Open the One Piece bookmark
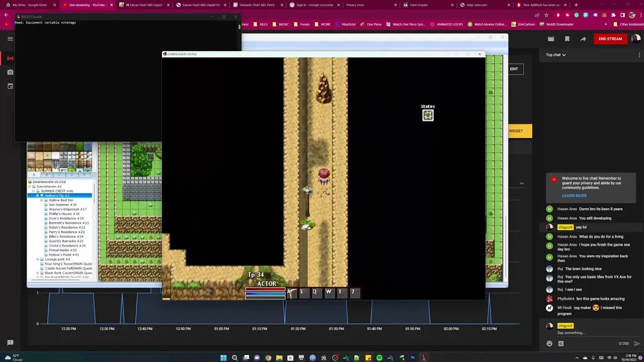This screenshot has height=362, width=644. pos(371,24)
